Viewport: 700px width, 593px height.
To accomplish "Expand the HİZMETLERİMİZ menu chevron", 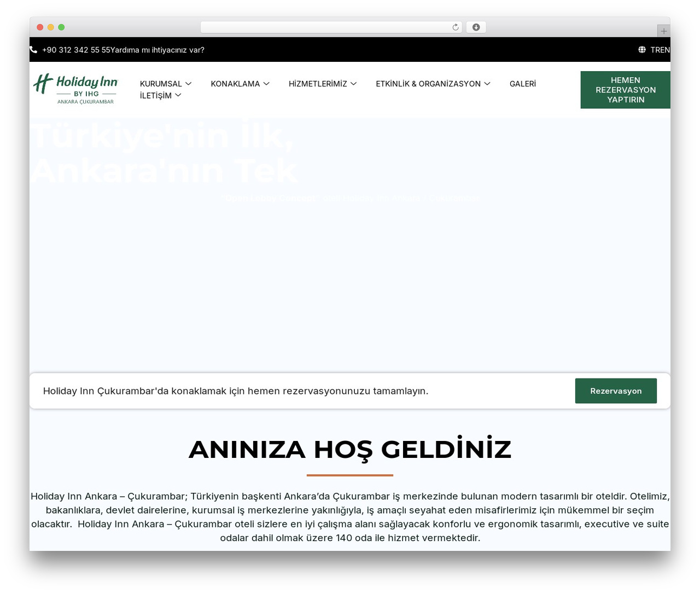I will tap(353, 84).
